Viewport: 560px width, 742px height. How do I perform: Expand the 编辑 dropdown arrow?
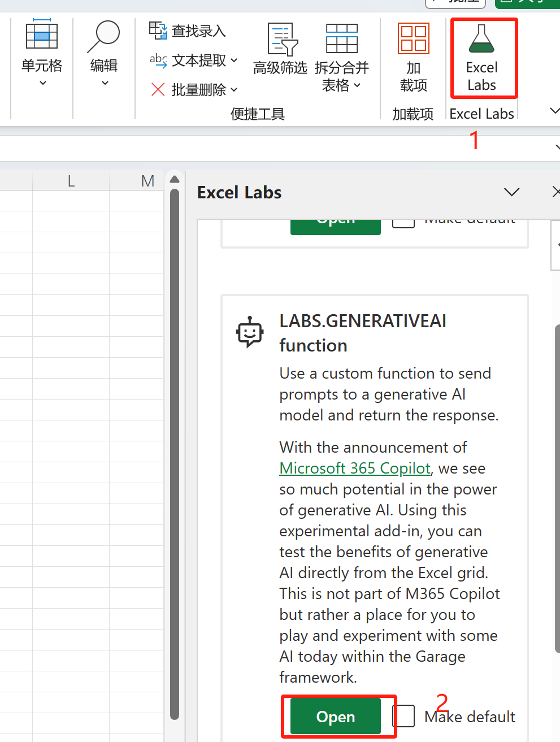[105, 83]
